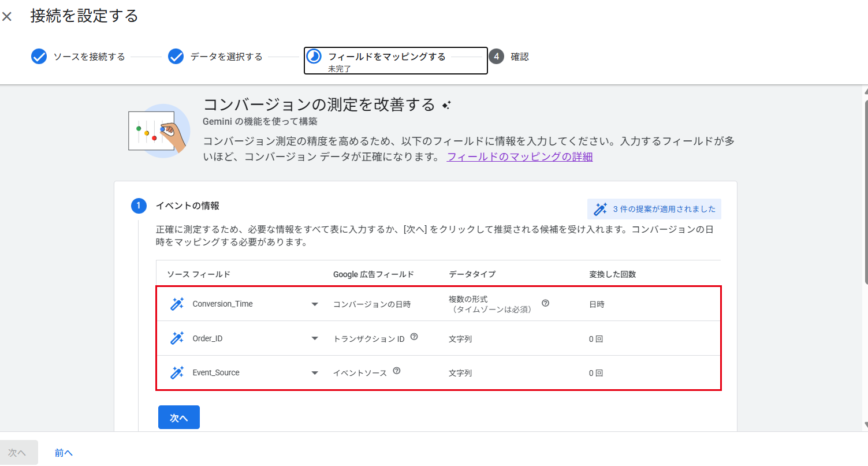868x466 pixels.
Task: Click the help icon next to トランザクション ID
Action: coord(413,337)
